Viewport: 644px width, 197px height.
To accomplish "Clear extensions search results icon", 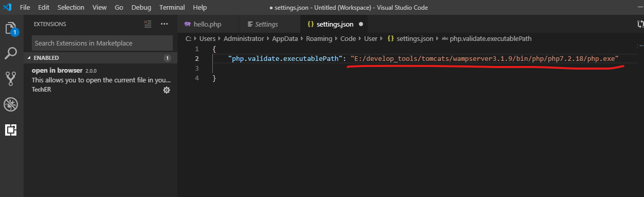I will (x=148, y=24).
